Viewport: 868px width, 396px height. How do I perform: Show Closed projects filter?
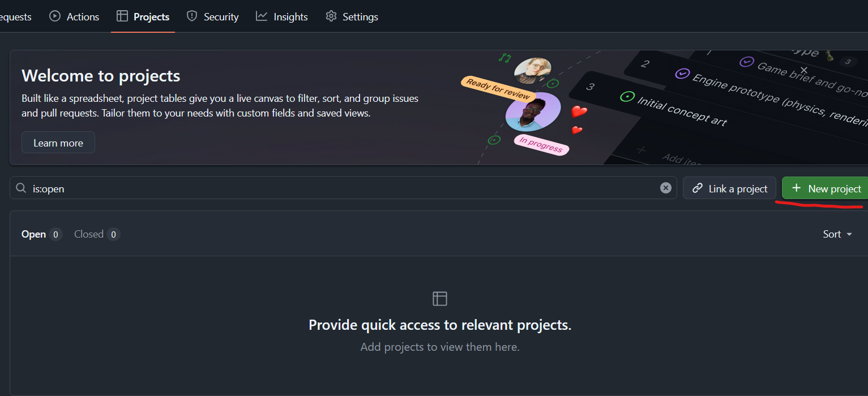[x=89, y=234]
